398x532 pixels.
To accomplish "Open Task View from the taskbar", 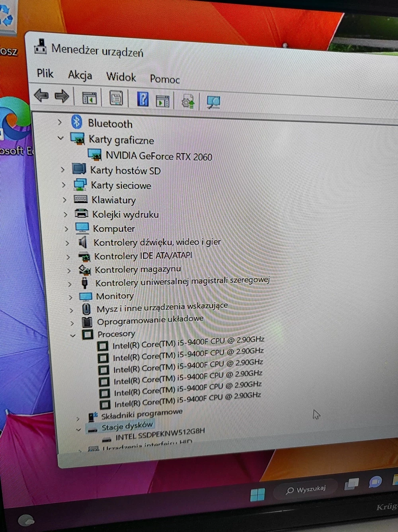I will tap(351, 483).
